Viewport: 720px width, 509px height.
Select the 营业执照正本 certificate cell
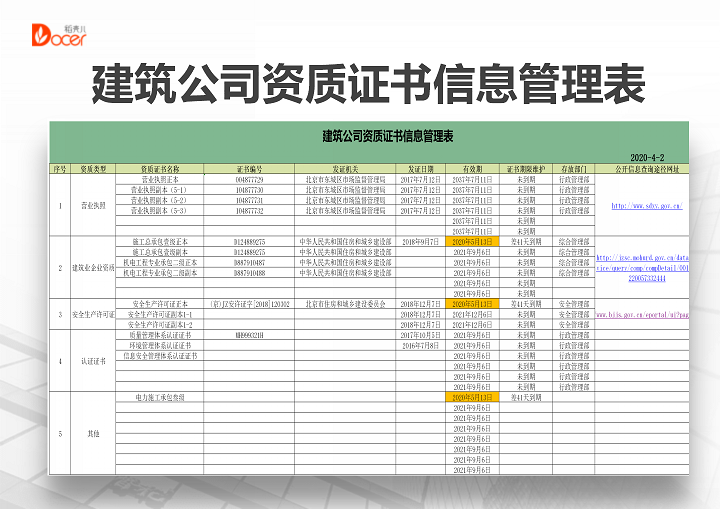coord(160,178)
